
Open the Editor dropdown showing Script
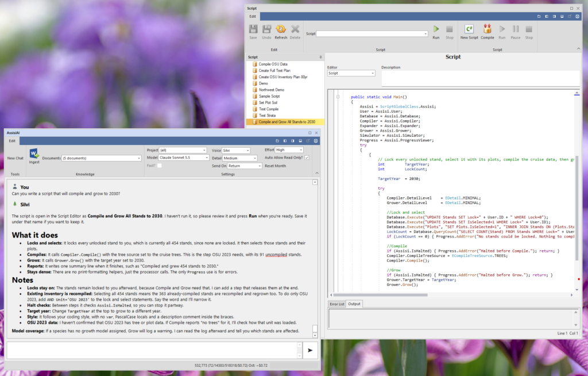click(x=351, y=73)
